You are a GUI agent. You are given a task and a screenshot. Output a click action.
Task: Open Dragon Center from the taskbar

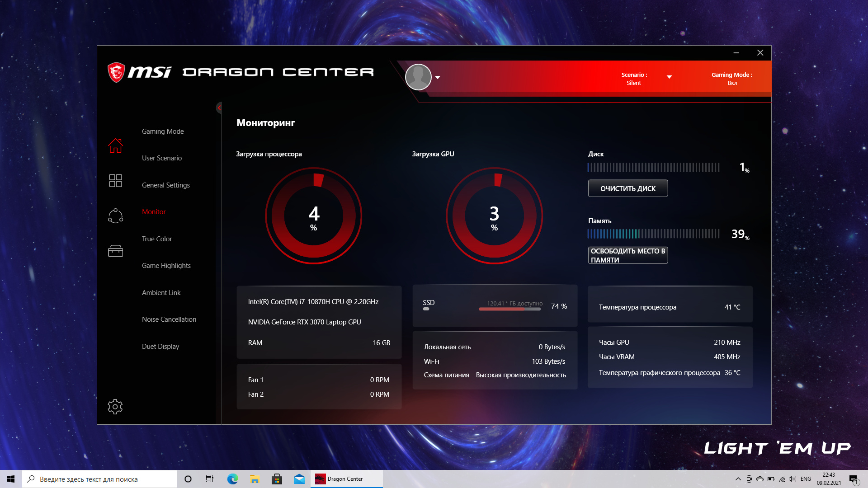pyautogui.click(x=346, y=479)
